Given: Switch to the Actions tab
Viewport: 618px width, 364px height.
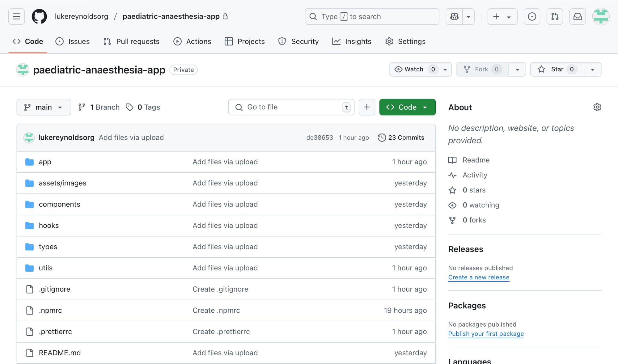Looking at the screenshot, I should [192, 41].
